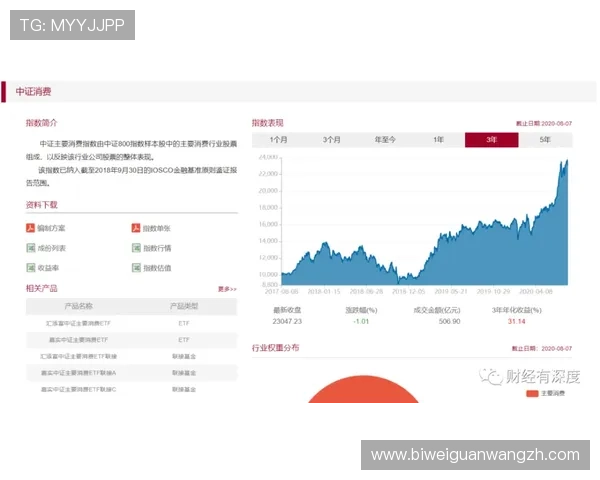Click the orange sector pie chart
Viewport: 600px width, 480px height.
pos(363,390)
